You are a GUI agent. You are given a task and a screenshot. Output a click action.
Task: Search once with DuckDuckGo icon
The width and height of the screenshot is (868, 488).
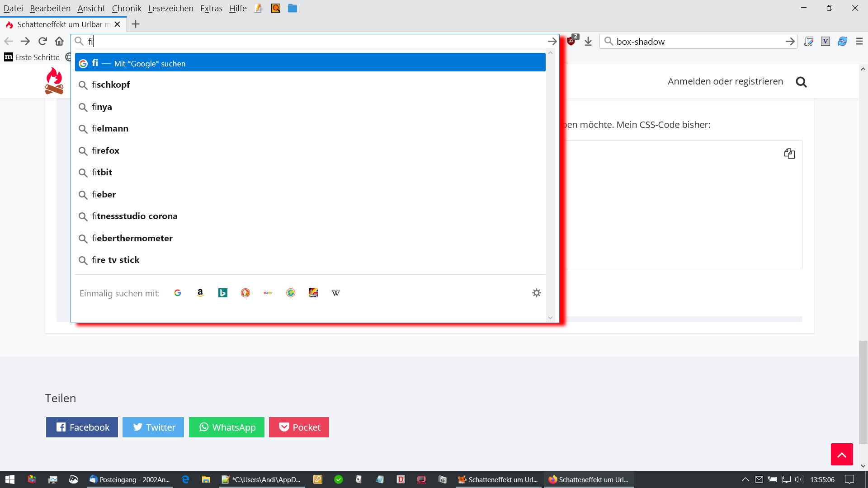(x=245, y=293)
